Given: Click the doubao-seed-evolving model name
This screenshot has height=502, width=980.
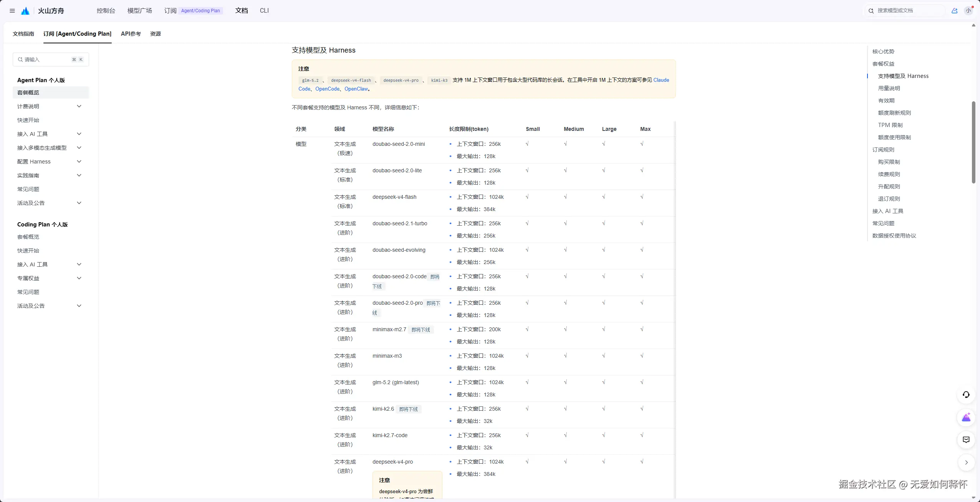Looking at the screenshot, I should point(399,250).
